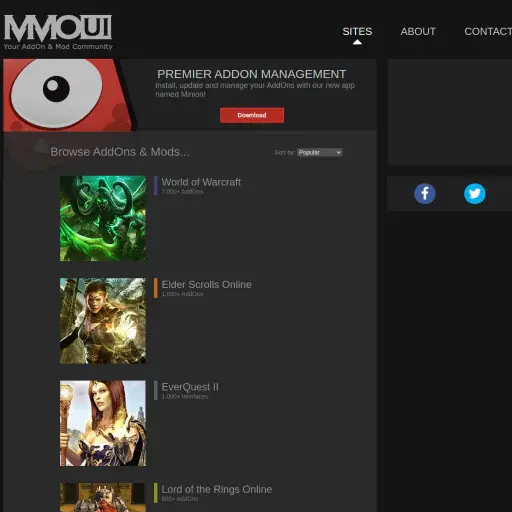
Task: Open Lord of the Rings Online link
Action: [x=217, y=489]
